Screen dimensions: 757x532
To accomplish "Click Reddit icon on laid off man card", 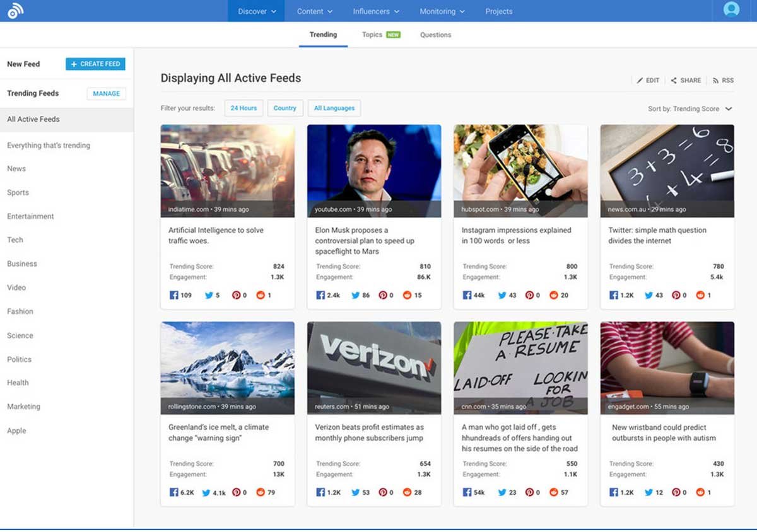I will [x=554, y=492].
